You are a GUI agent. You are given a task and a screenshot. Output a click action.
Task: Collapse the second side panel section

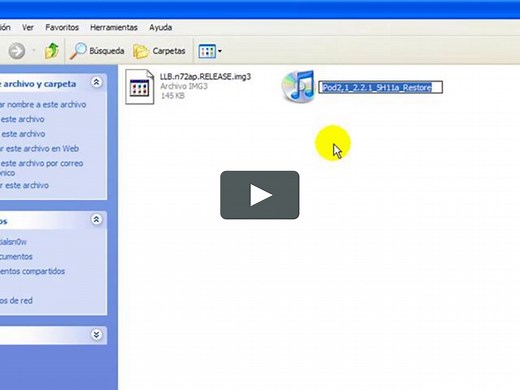click(96, 220)
